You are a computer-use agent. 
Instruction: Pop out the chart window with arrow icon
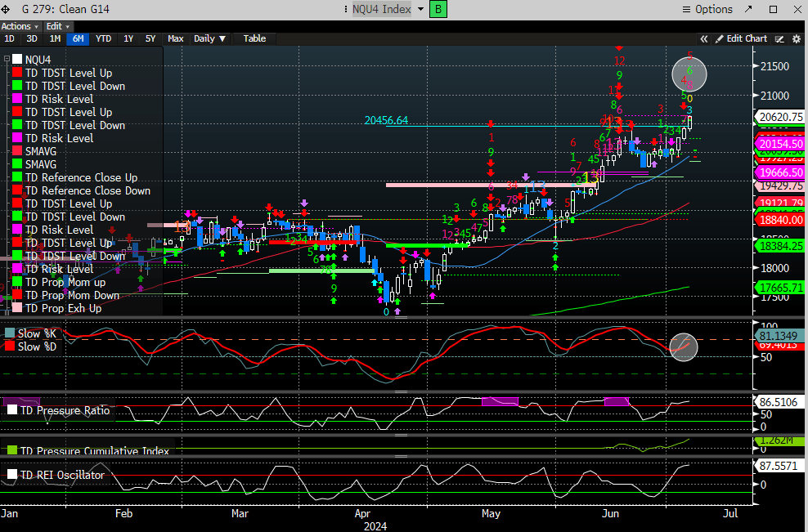pos(749,10)
